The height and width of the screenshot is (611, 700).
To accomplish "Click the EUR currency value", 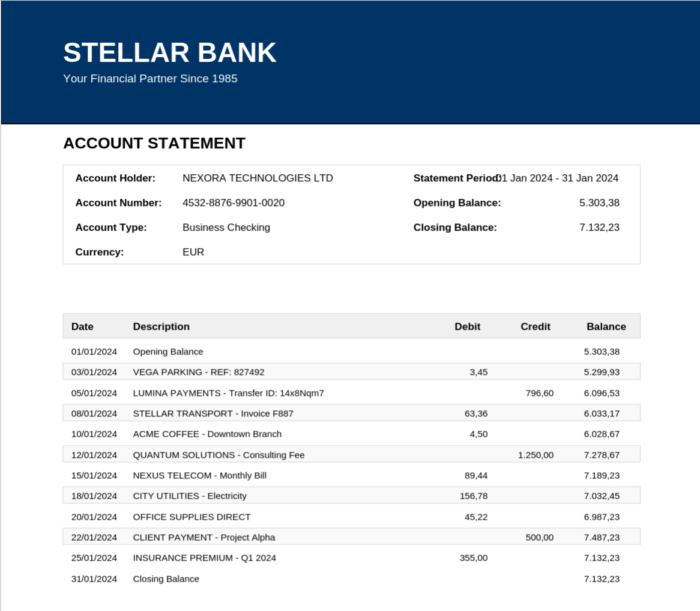I will 193,252.
